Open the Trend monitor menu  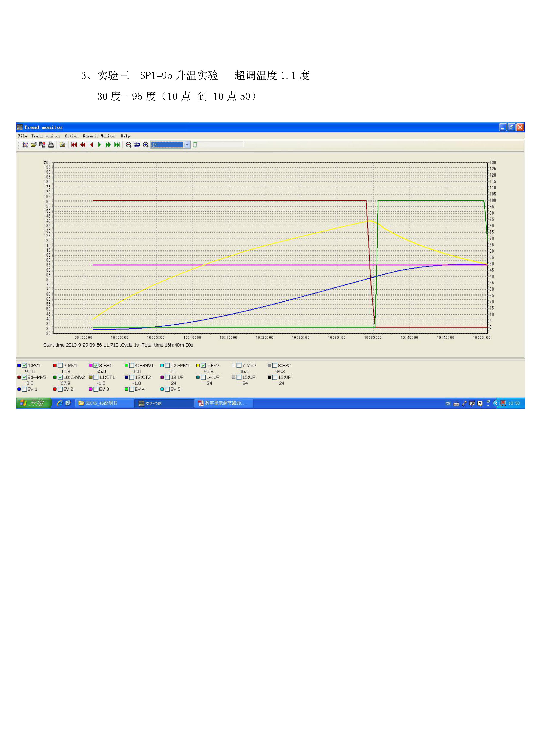(46, 136)
